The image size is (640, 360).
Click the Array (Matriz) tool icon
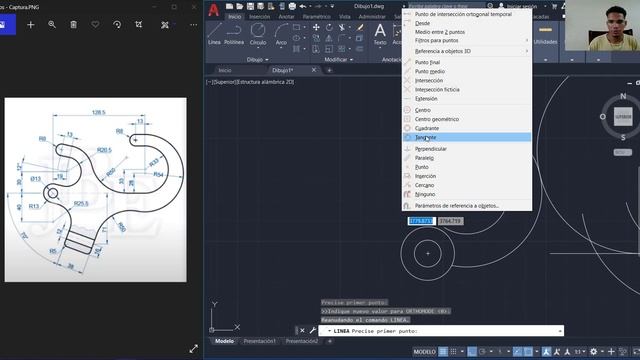pyautogui.click(x=342, y=49)
